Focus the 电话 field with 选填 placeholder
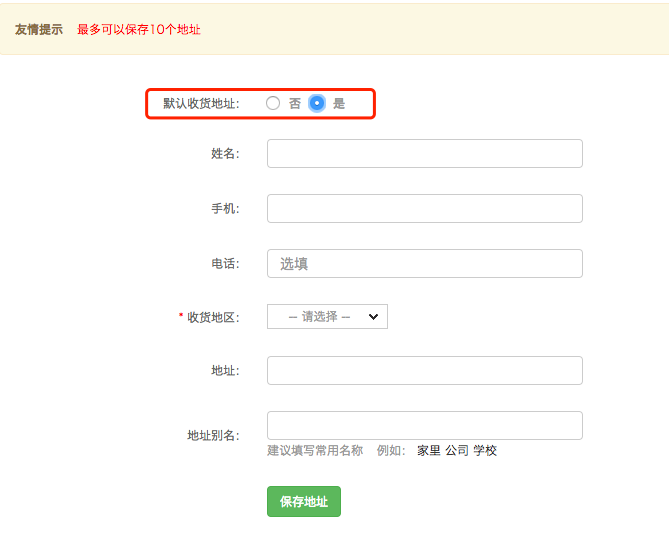This screenshot has width=669, height=539. point(425,263)
